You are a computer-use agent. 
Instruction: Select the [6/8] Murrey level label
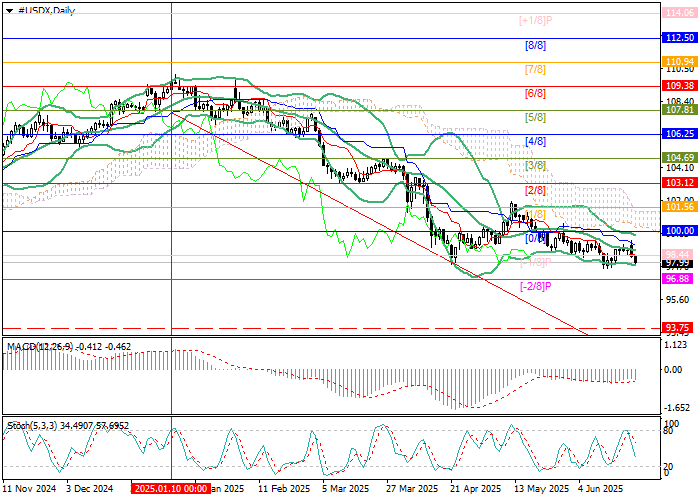coord(535,94)
